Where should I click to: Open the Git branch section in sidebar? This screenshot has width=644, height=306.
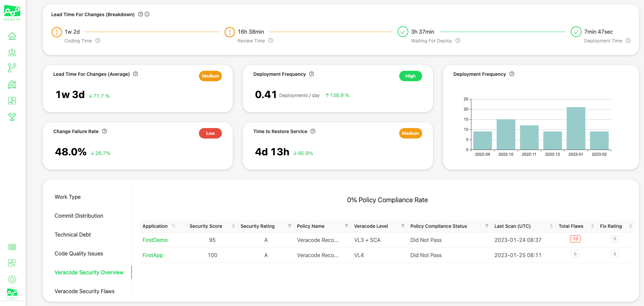12,68
